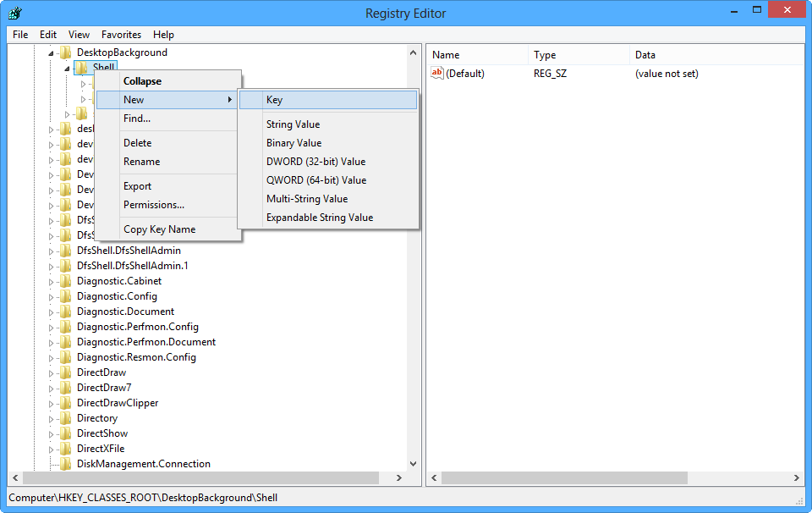Collapse the DesktopBackground tree node arrow

(x=51, y=52)
